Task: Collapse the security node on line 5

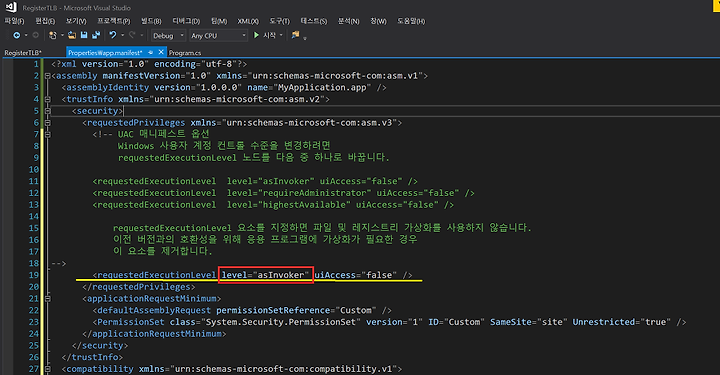Action: click(47, 111)
